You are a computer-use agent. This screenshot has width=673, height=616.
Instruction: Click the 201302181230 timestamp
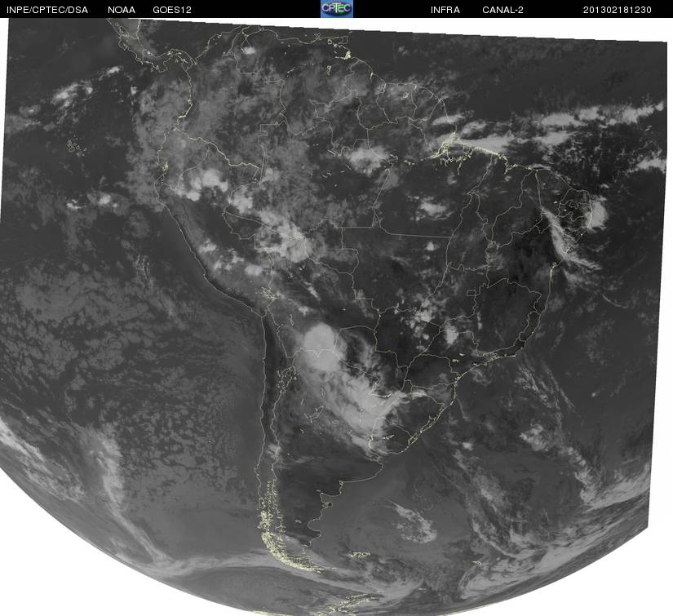618,10
